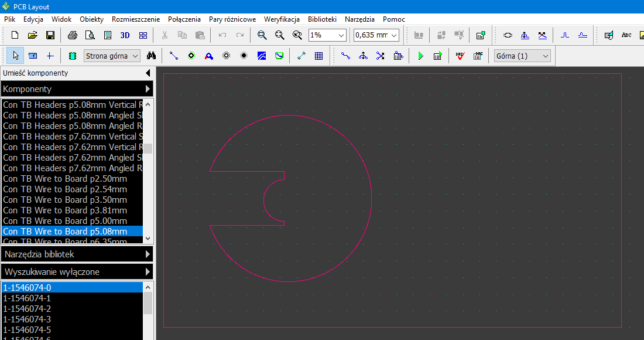Click the Save floppy disk icon
The image size is (644, 340).
(x=50, y=35)
